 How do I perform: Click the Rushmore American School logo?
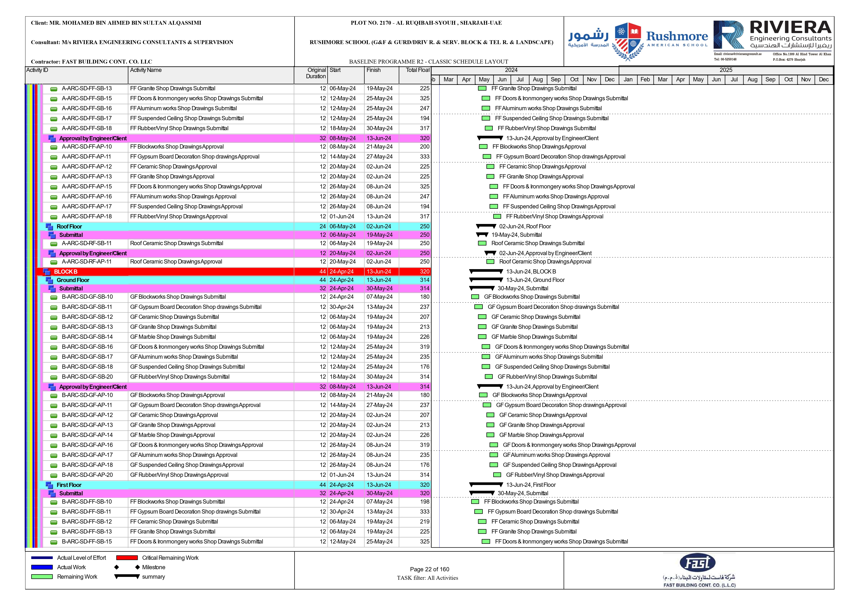coord(638,42)
